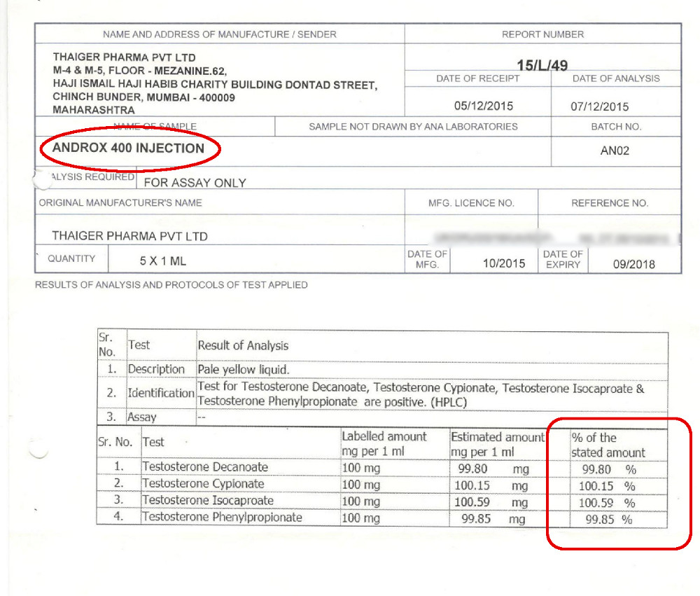Screen dimensions: 700x596
Task: Click ORIGINAL MANUFACTURER'S NAME label
Action: 120,203
